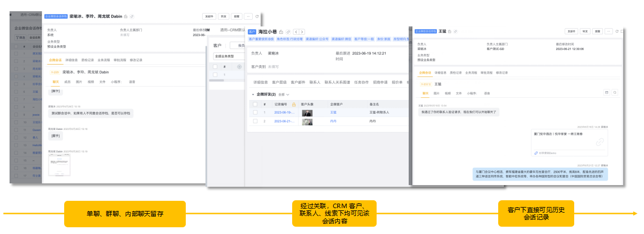Open 报价单 tab in 海拉小巷 window
This screenshot has height=234, width=644.
coord(397,83)
